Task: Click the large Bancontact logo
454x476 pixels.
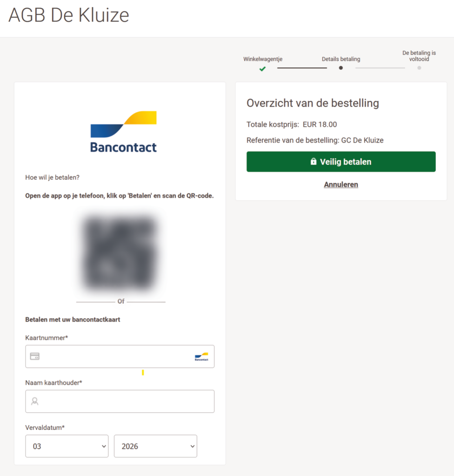Action: [123, 132]
